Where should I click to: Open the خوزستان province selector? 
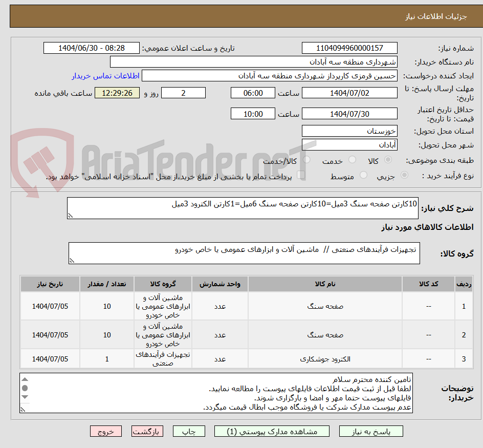(349, 131)
